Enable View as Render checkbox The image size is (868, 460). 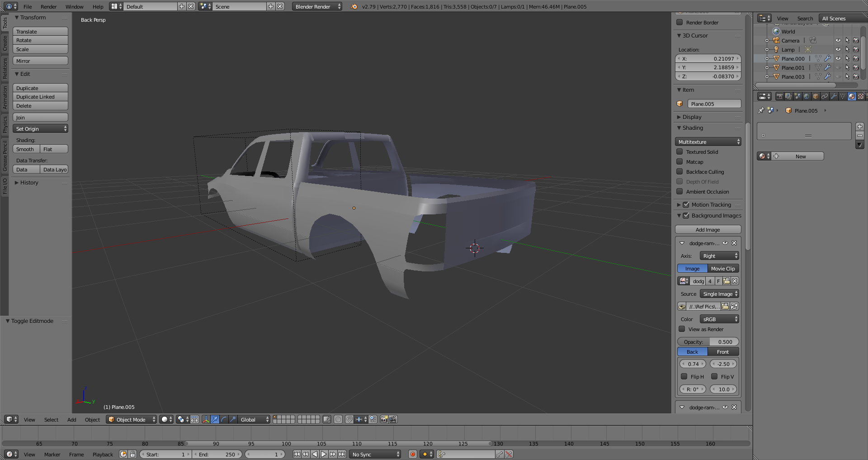click(x=682, y=329)
